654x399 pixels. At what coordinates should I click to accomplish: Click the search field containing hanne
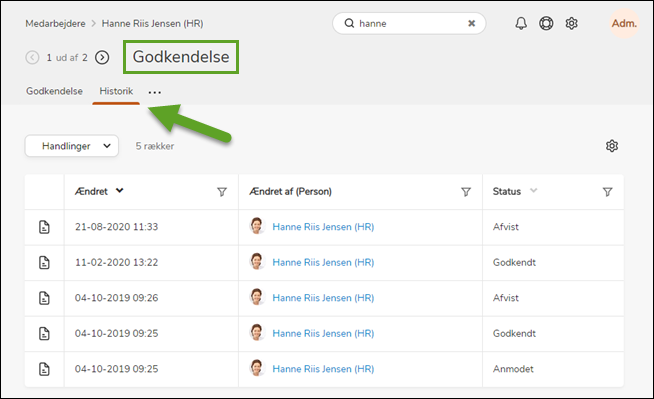[x=409, y=23]
